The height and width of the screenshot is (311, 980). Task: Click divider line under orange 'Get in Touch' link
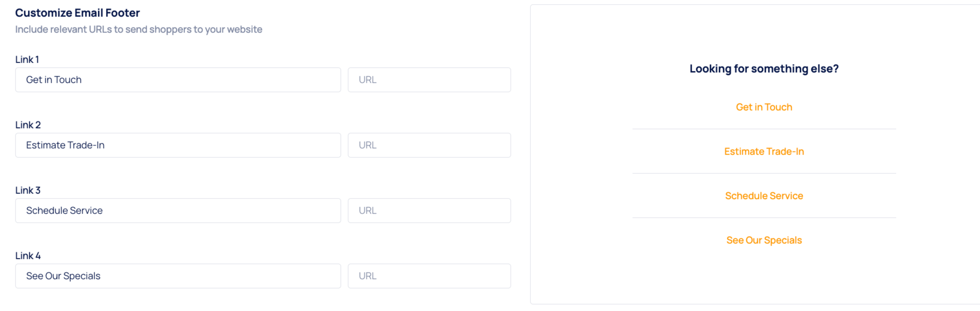click(x=764, y=129)
